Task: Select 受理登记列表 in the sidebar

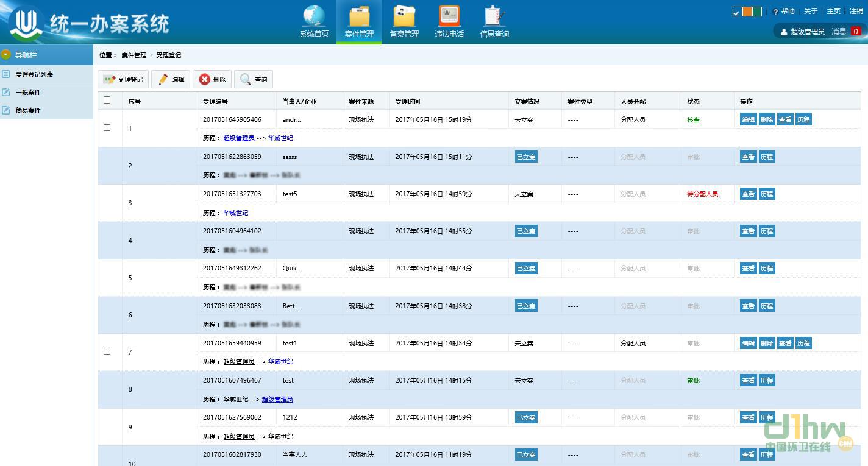Action: pyautogui.click(x=34, y=74)
